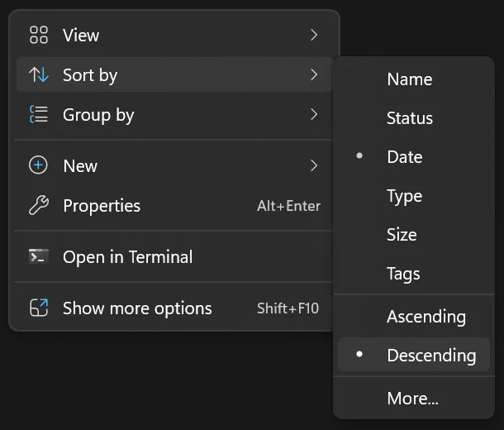This screenshot has height=430, width=504.
Task: Open More... sorting options
Action: (412, 399)
